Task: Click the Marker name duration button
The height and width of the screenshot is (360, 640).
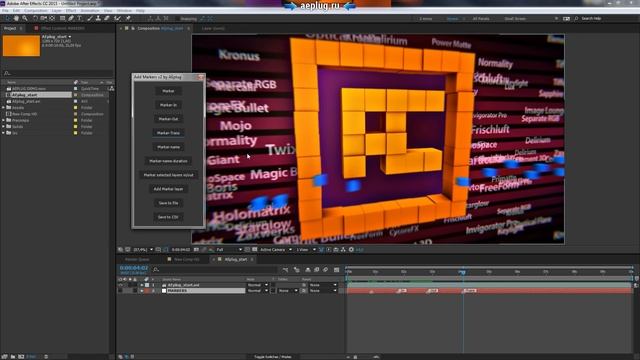Action: pyautogui.click(x=168, y=161)
